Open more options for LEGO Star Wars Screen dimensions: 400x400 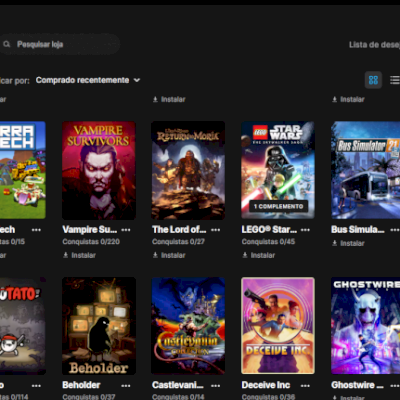click(305, 230)
